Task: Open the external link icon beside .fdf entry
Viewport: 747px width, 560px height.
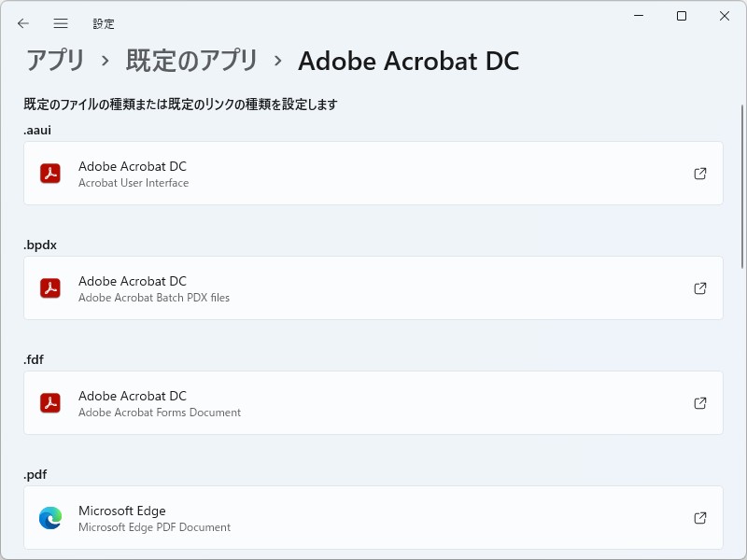Action: point(699,402)
